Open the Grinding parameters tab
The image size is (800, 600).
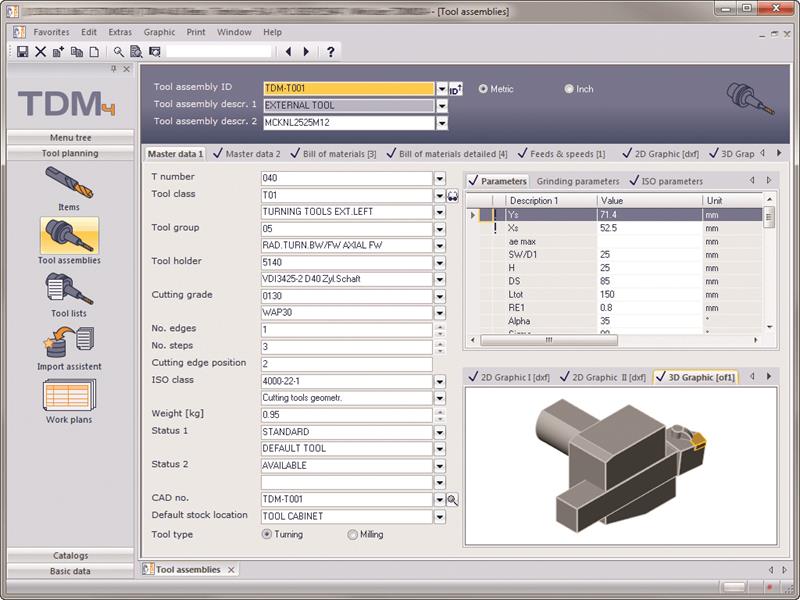[x=578, y=181]
